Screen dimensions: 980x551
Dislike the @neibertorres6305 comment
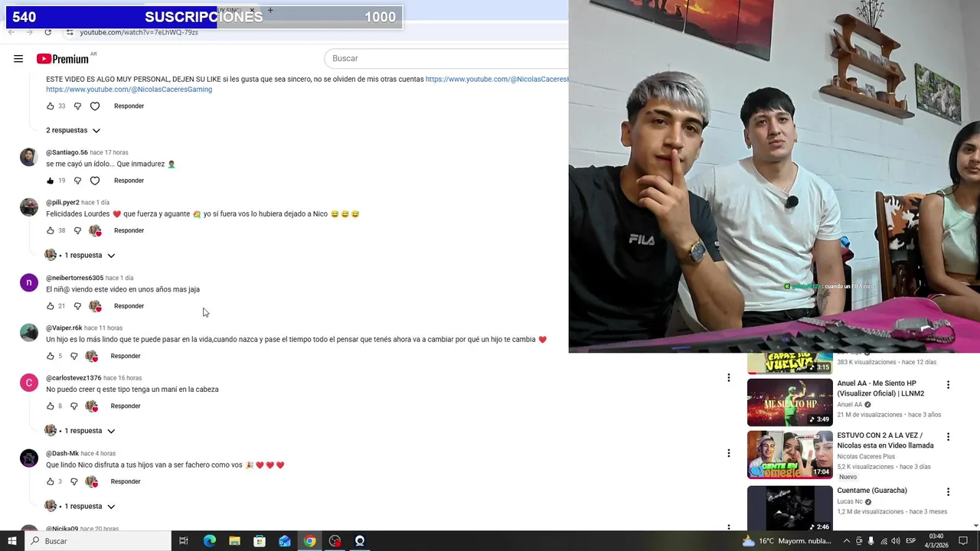(x=77, y=306)
